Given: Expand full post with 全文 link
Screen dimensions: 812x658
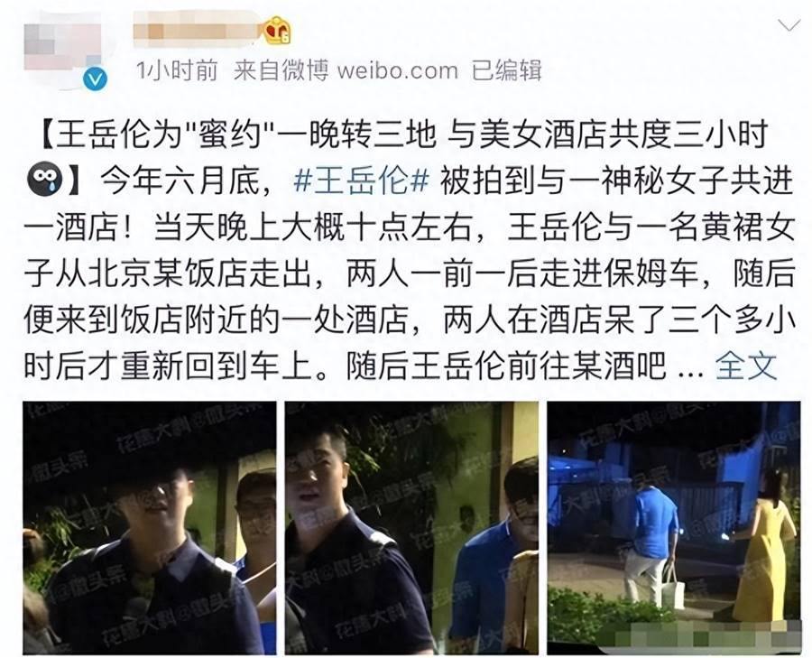Looking at the screenshot, I should click(746, 366).
